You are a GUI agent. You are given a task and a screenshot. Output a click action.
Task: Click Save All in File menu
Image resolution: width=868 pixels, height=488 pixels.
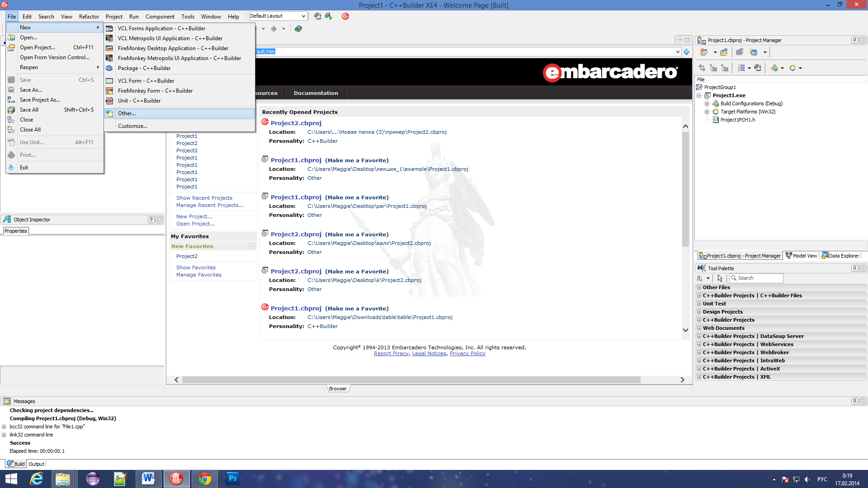(x=55, y=110)
